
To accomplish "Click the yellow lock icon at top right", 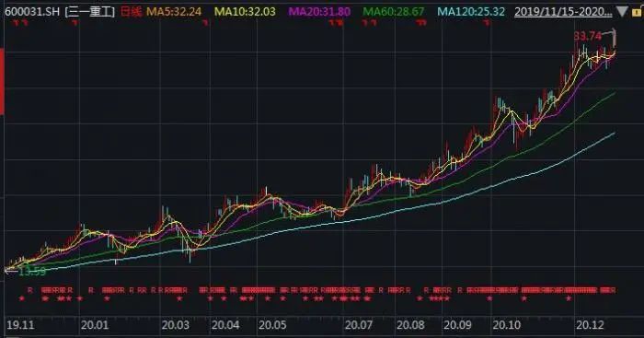I will pyautogui.click(x=638, y=12).
